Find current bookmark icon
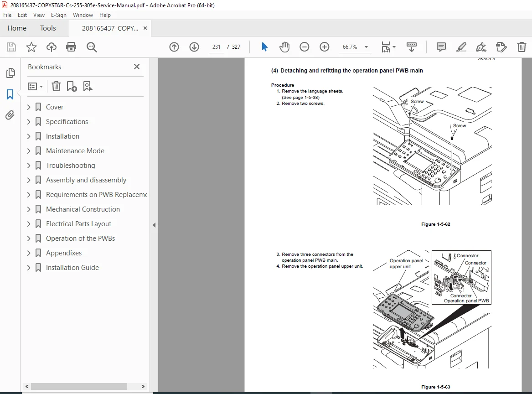The image size is (532, 394). point(88,86)
